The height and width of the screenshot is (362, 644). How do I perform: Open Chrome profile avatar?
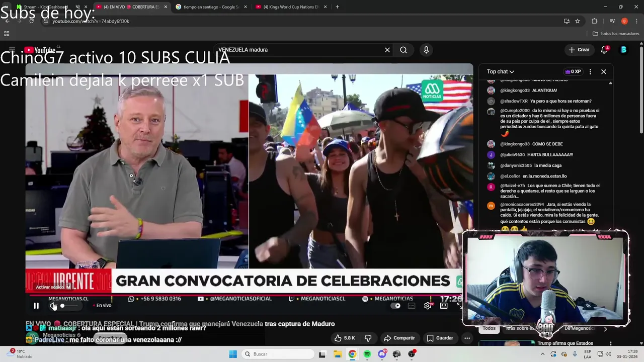[x=624, y=21]
